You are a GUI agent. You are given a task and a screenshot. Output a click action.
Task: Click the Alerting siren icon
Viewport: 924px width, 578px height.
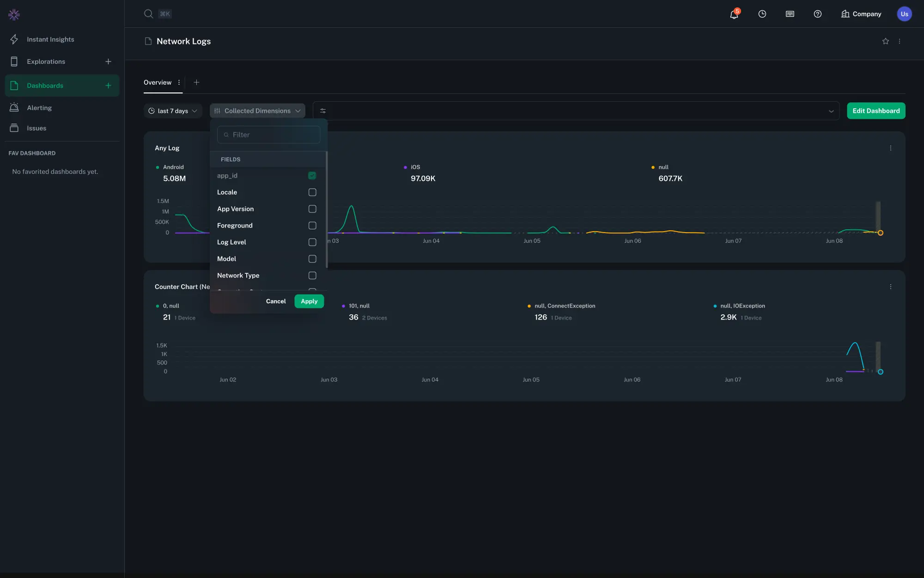point(14,107)
